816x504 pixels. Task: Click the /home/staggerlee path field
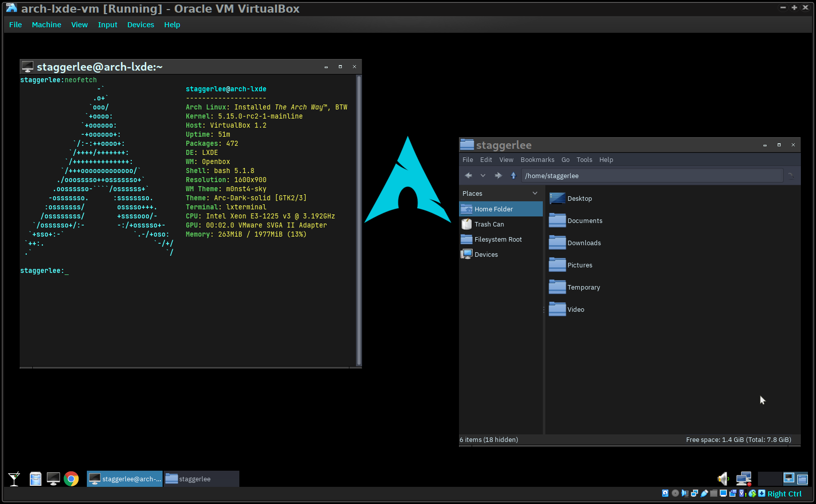click(x=652, y=176)
